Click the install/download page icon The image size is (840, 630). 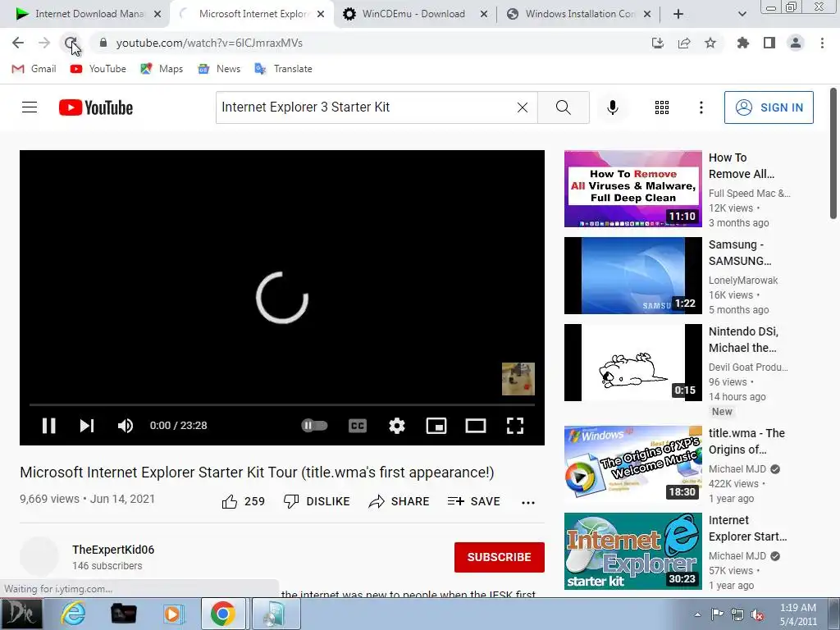(657, 43)
